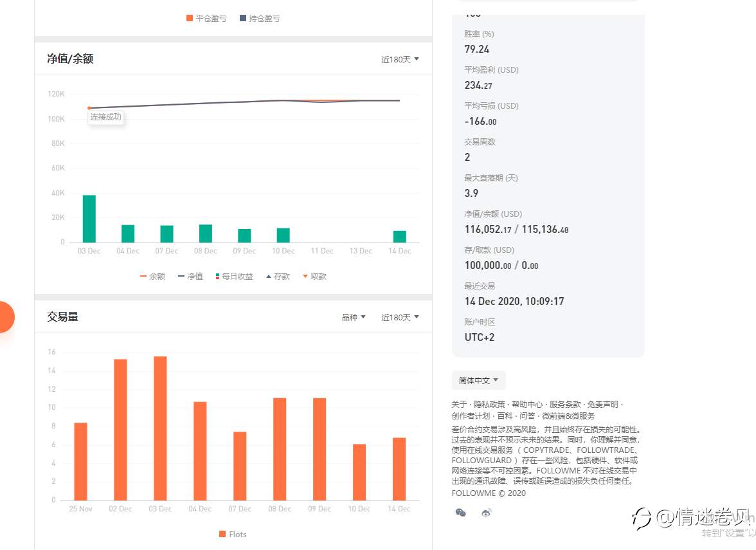Image resolution: width=756 pixels, height=550 pixels.
Task: Click the 03 Dec green daily profit bar
Action: (x=89, y=219)
